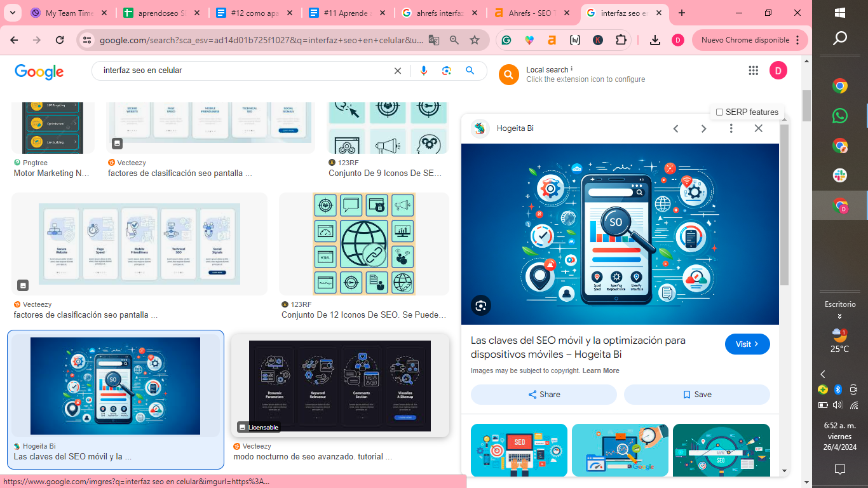The image size is (868, 488).
Task: Open WhatsApp from the Windows taskbar
Action: click(x=840, y=116)
